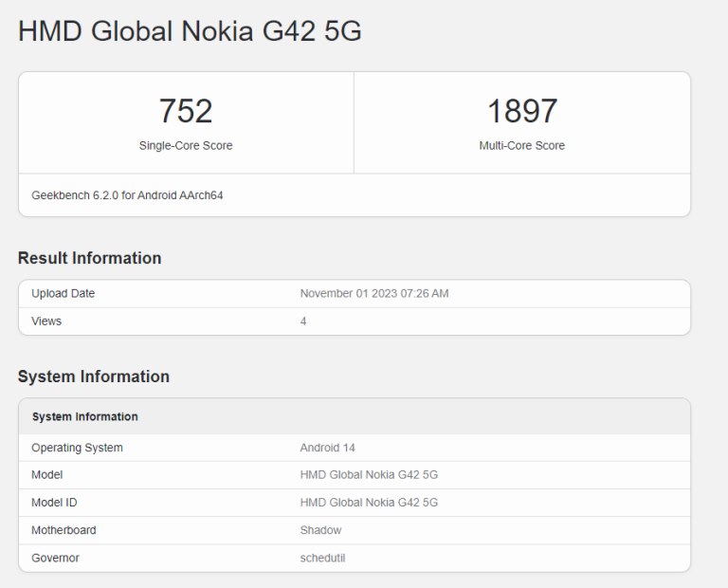
Task: Click the Governor label
Action: pyautogui.click(x=55, y=558)
